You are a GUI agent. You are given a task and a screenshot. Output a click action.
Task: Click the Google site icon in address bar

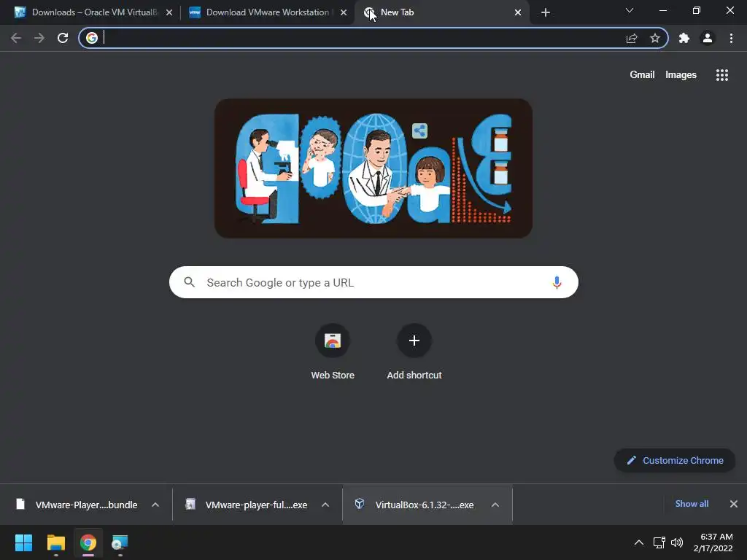tap(92, 38)
